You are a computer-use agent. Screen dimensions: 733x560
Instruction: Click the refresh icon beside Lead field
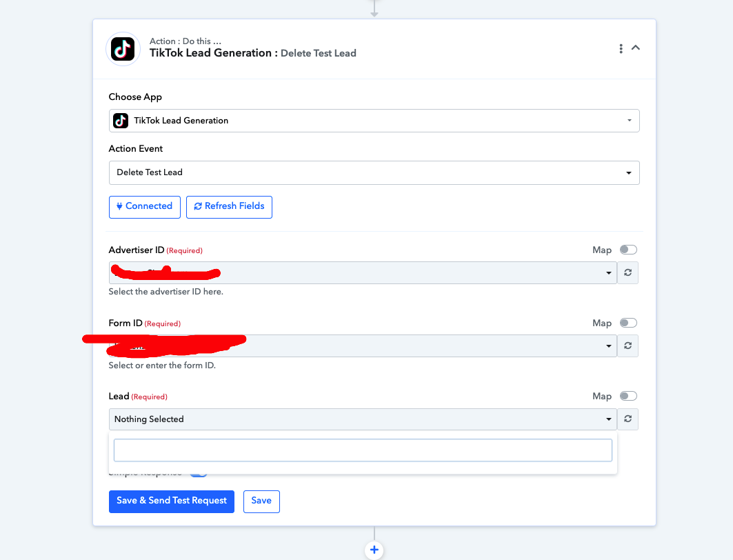(627, 419)
